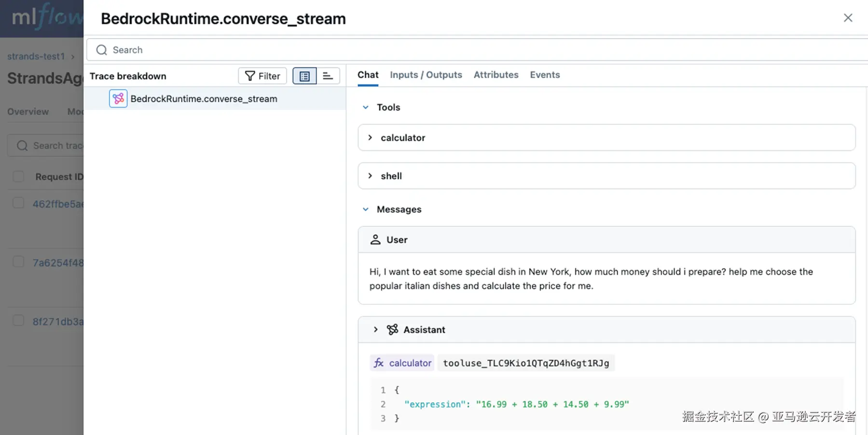Screen dimensions: 868x435
Task: Switch to the tree list view icon
Action: click(304, 76)
